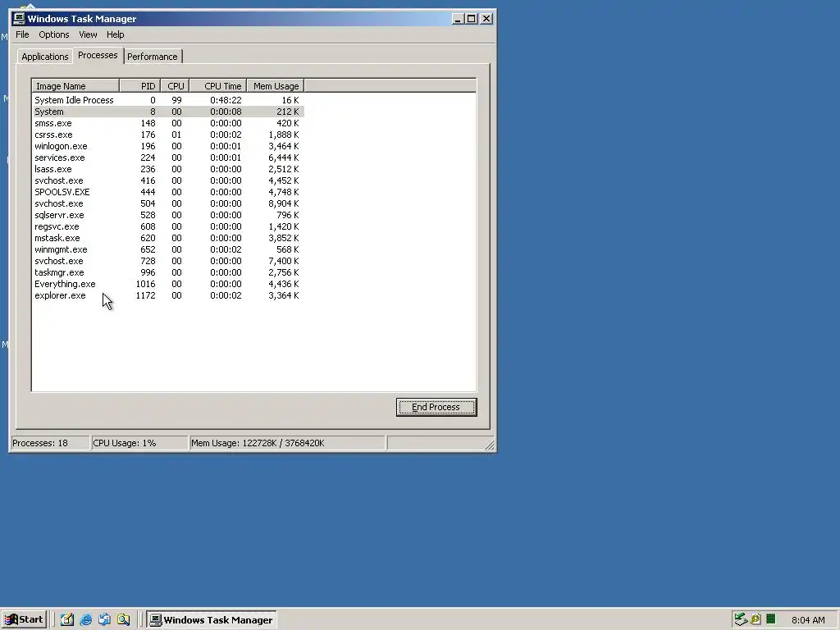Click the Task Manager title bar icon
Image resolution: width=840 pixels, height=630 pixels.
point(19,19)
